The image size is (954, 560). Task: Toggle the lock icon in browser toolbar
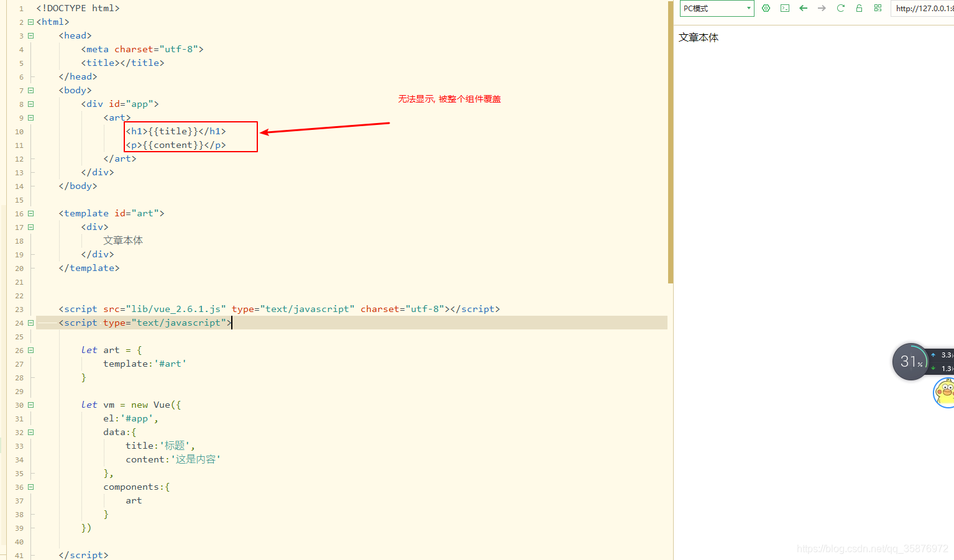point(859,8)
